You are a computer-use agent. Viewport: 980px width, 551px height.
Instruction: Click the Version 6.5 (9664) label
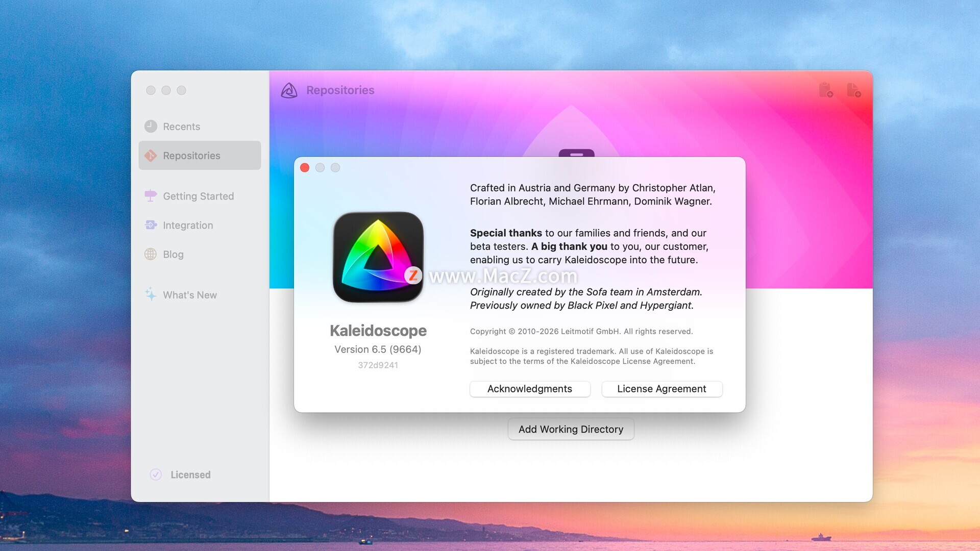pyautogui.click(x=378, y=349)
